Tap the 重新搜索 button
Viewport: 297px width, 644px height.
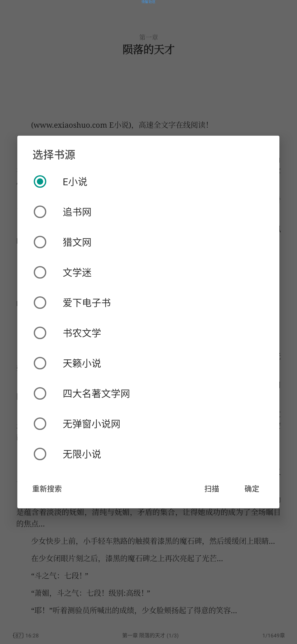47,489
